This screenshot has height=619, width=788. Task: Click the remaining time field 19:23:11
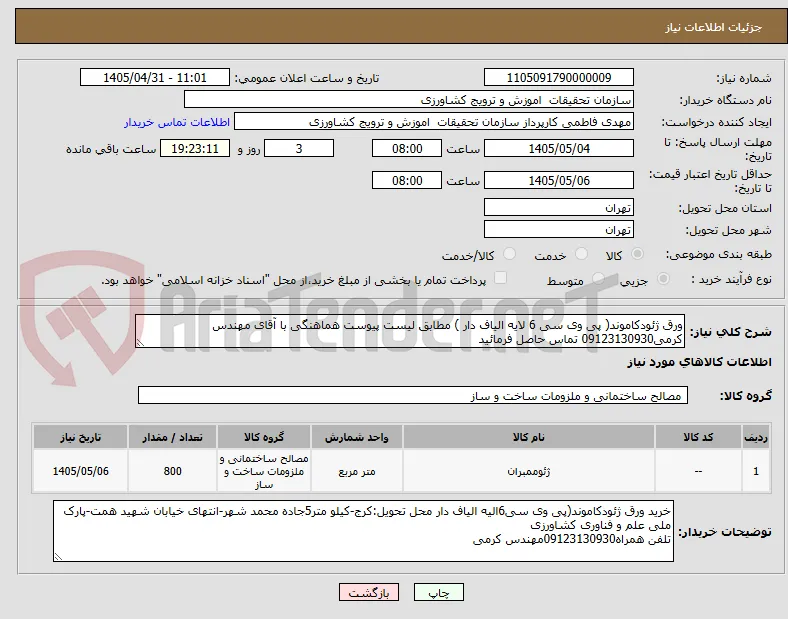coord(195,149)
